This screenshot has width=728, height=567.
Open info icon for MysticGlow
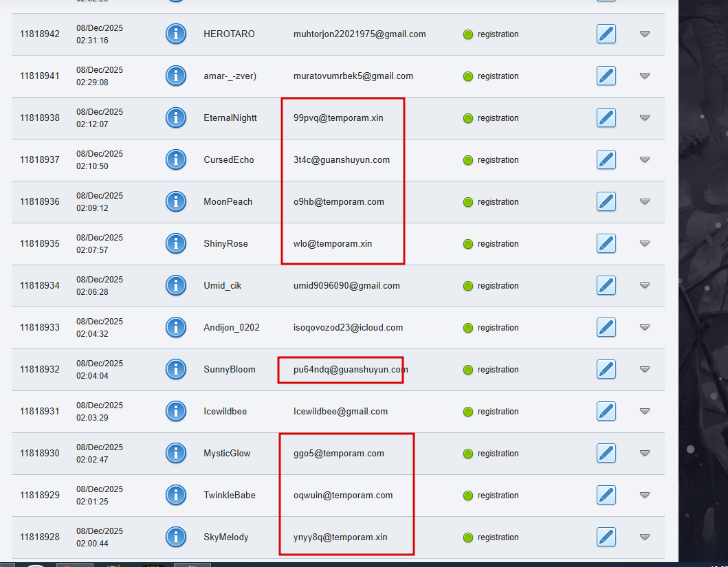click(175, 453)
